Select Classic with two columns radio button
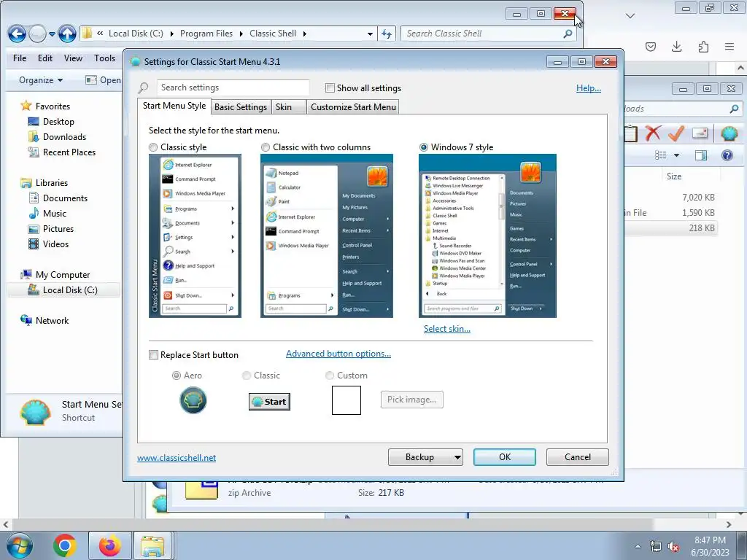The height and width of the screenshot is (560, 747). tap(266, 147)
